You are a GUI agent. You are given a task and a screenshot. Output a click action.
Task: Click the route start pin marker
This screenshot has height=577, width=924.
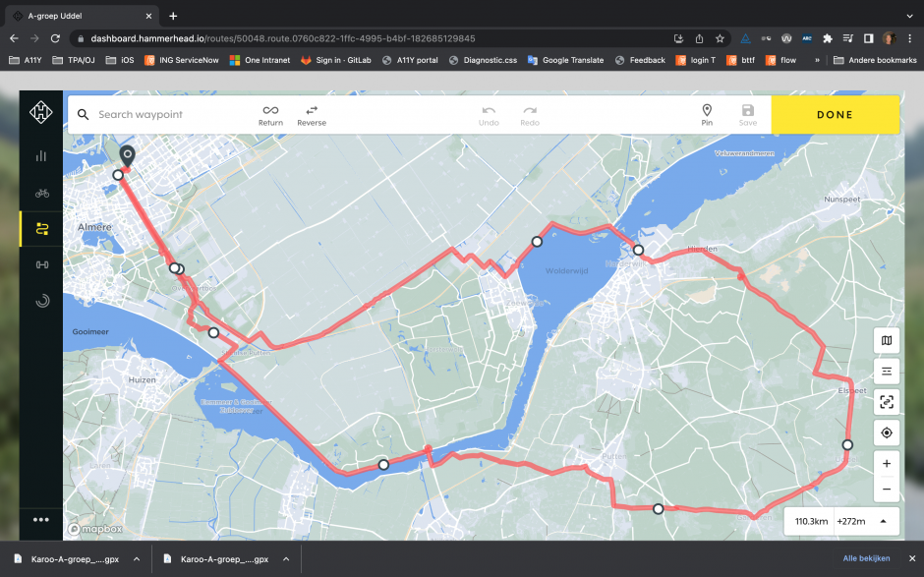[127, 155]
